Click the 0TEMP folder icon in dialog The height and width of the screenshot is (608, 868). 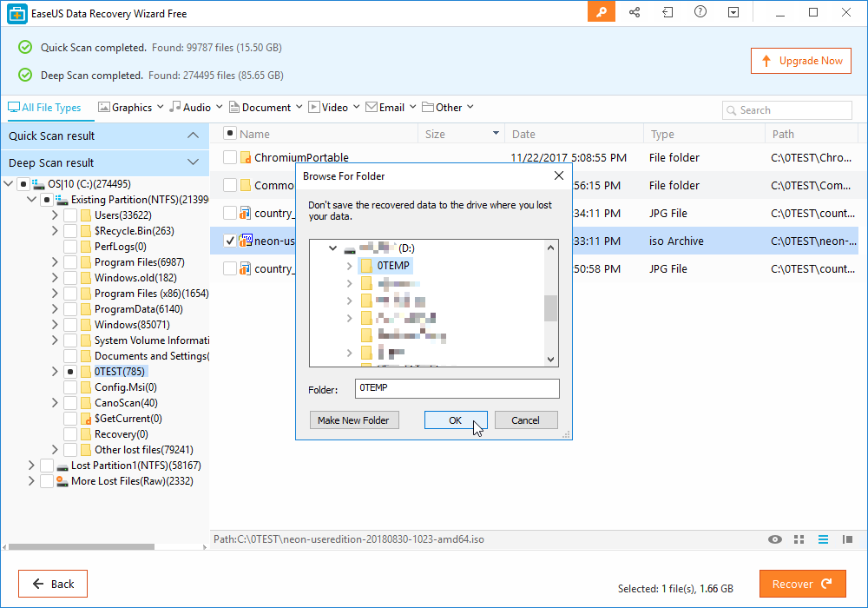click(366, 266)
